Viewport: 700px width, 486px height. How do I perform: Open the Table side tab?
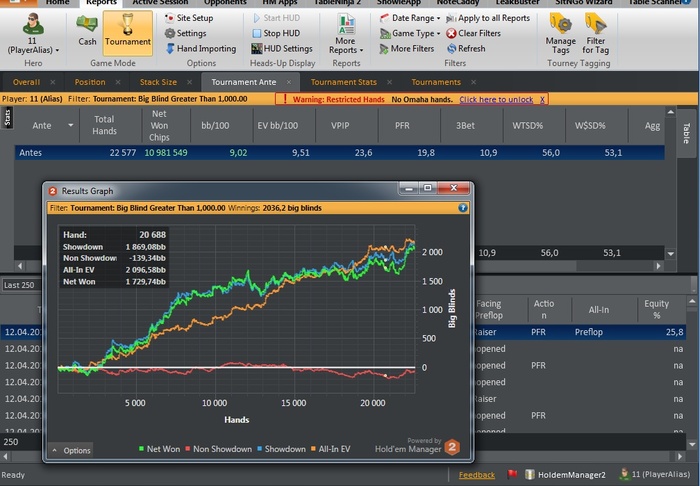686,133
